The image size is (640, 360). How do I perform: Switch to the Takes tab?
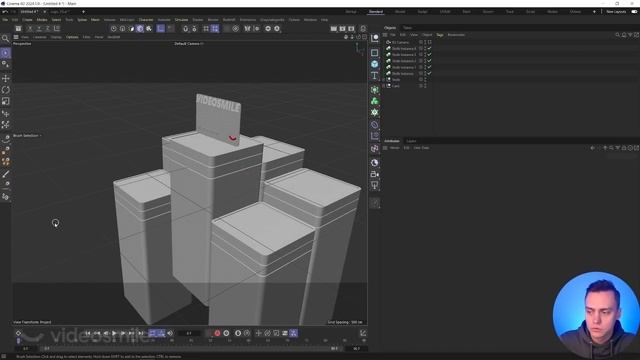pyautogui.click(x=407, y=28)
